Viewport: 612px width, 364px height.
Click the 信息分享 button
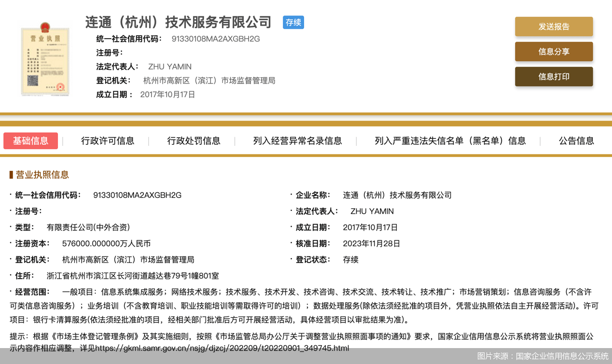coord(554,52)
